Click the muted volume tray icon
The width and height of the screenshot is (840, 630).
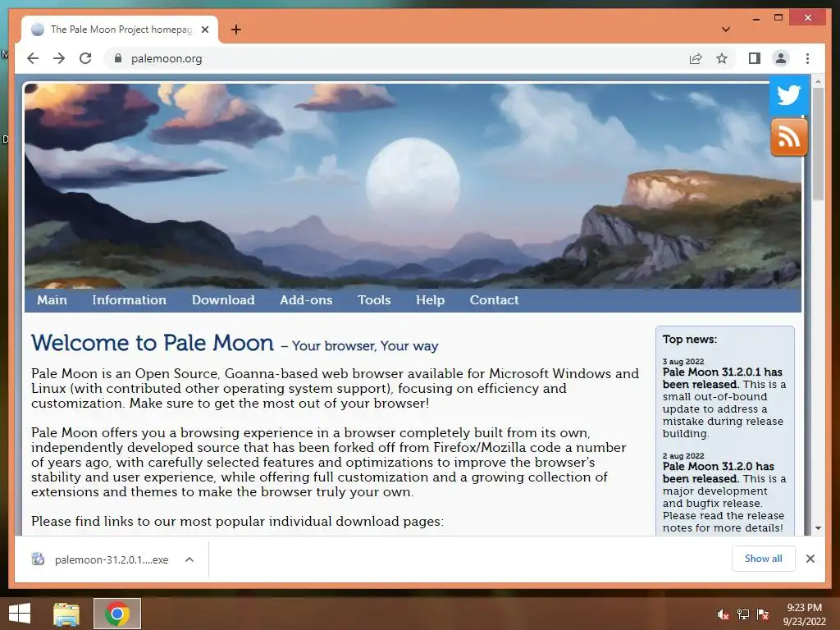pos(723,614)
